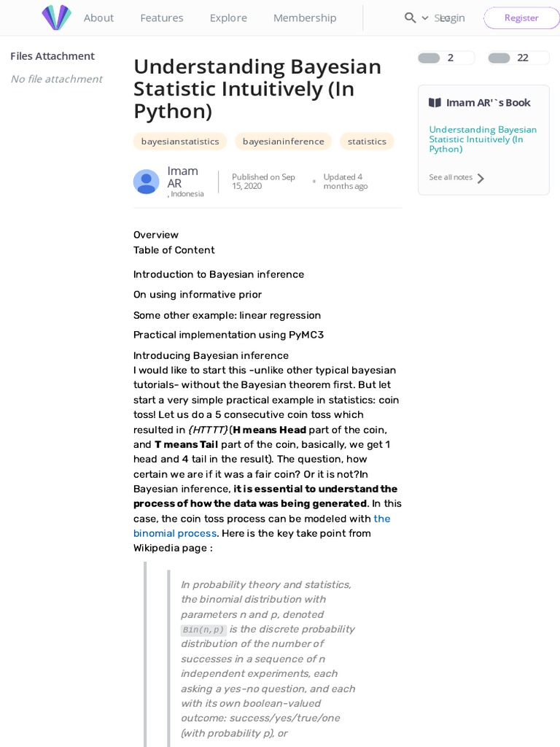Click the gray pill showing count 22
Viewport: 560px width, 747px height.
point(499,58)
